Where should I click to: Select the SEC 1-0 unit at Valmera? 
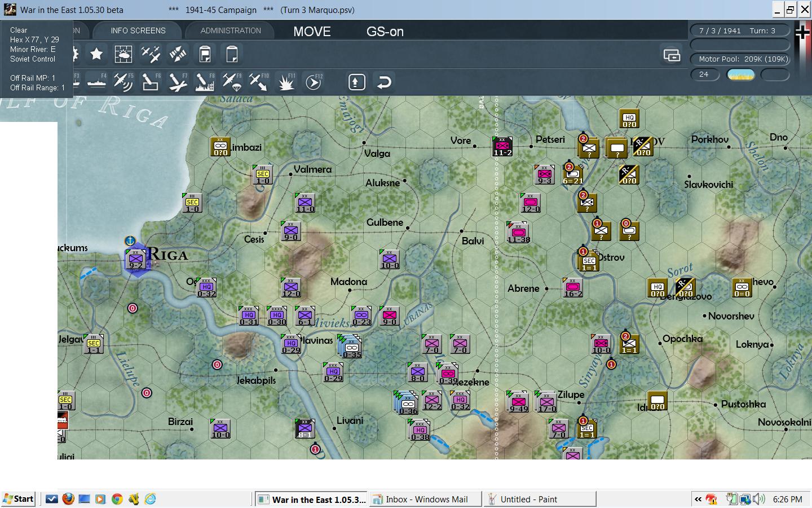tap(263, 174)
